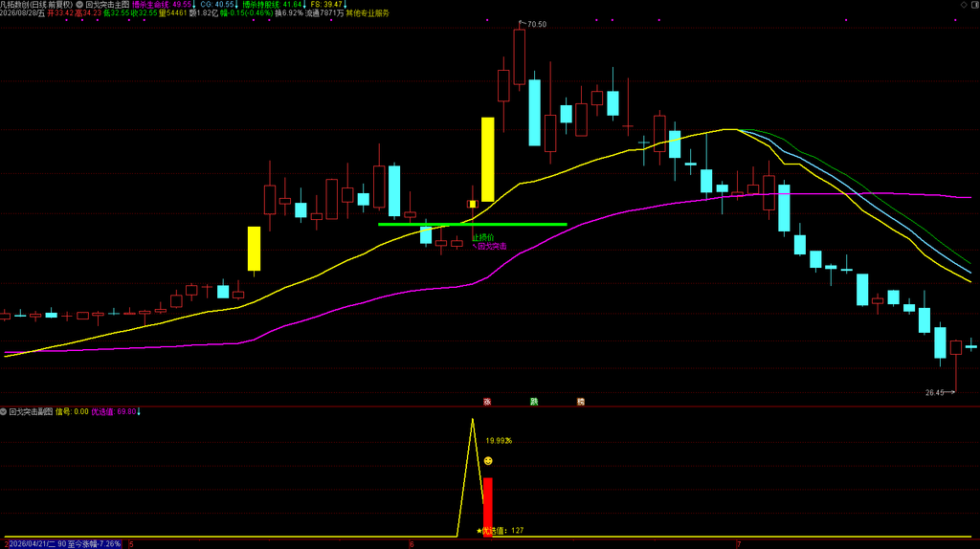
Task: Click the green 止损价 stop-loss line
Action: point(473,224)
